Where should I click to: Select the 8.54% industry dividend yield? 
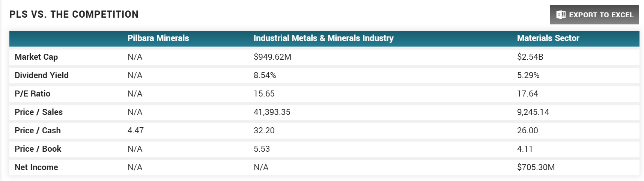265,75
